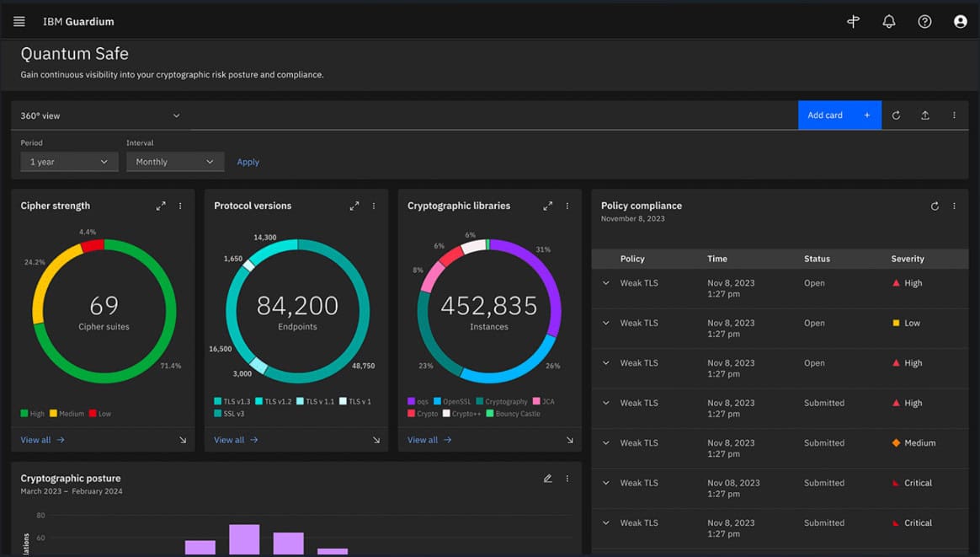The height and width of the screenshot is (557, 980).
Task: Maximize the Cipher strength card
Action: (160, 205)
